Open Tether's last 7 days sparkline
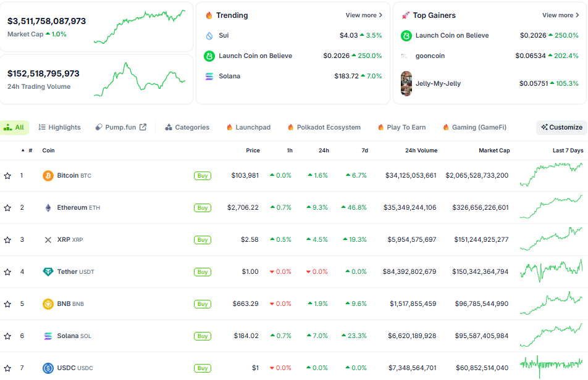Image resolution: width=588 pixels, height=380 pixels. tap(551, 271)
